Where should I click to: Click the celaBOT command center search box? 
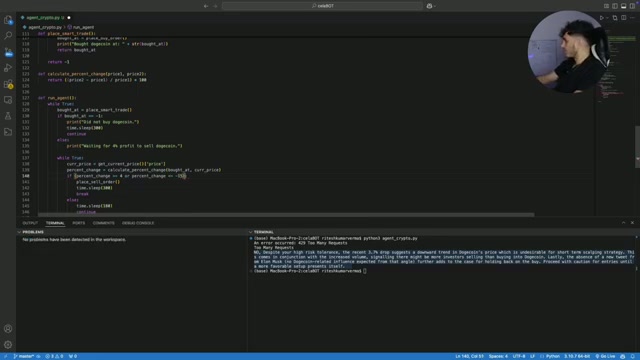(322, 6)
